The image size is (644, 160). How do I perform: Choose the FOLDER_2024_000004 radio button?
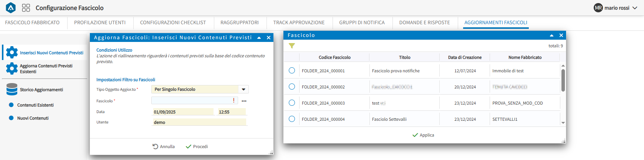(292, 119)
